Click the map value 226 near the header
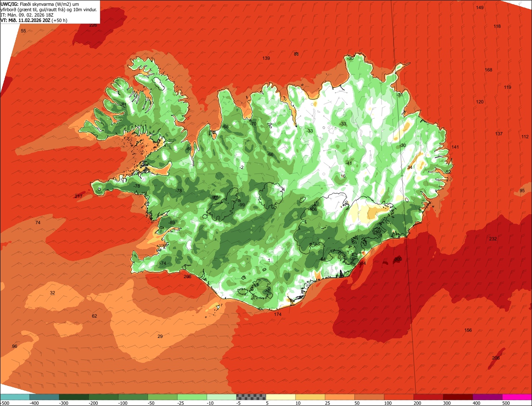The image size is (532, 406). pyautogui.click(x=93, y=25)
